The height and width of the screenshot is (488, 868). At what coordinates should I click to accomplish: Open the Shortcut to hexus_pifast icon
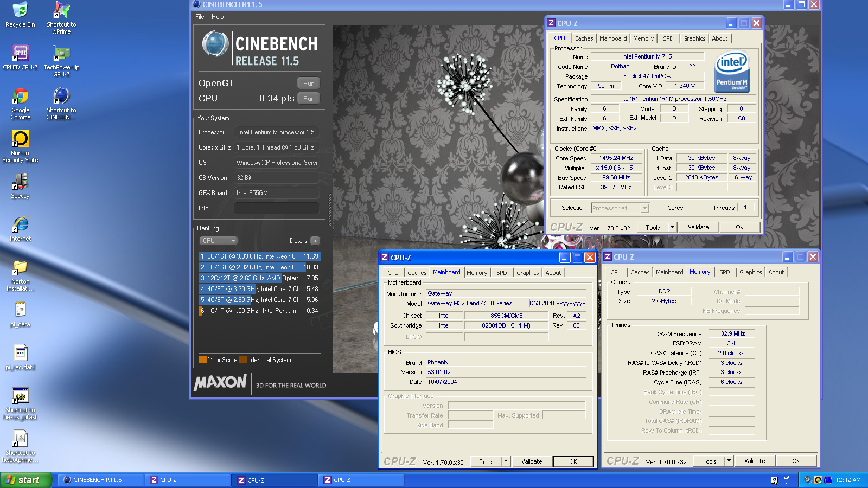20,403
